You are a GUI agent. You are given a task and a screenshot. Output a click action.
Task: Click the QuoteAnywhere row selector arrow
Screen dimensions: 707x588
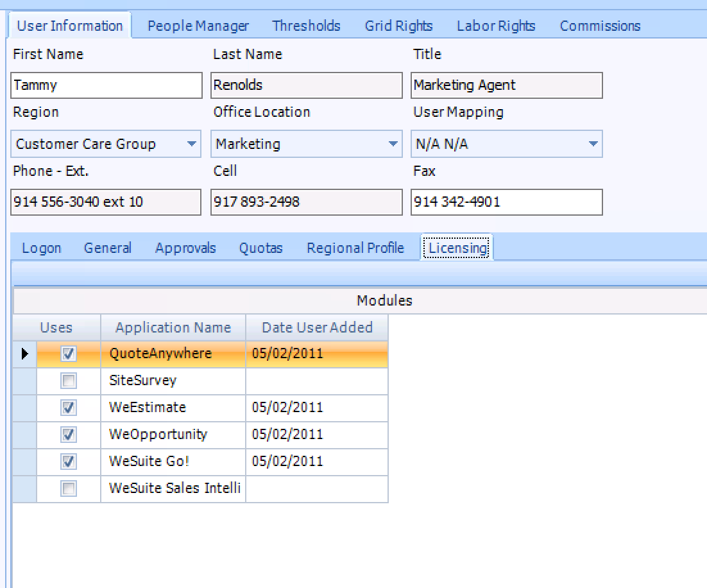click(x=25, y=354)
